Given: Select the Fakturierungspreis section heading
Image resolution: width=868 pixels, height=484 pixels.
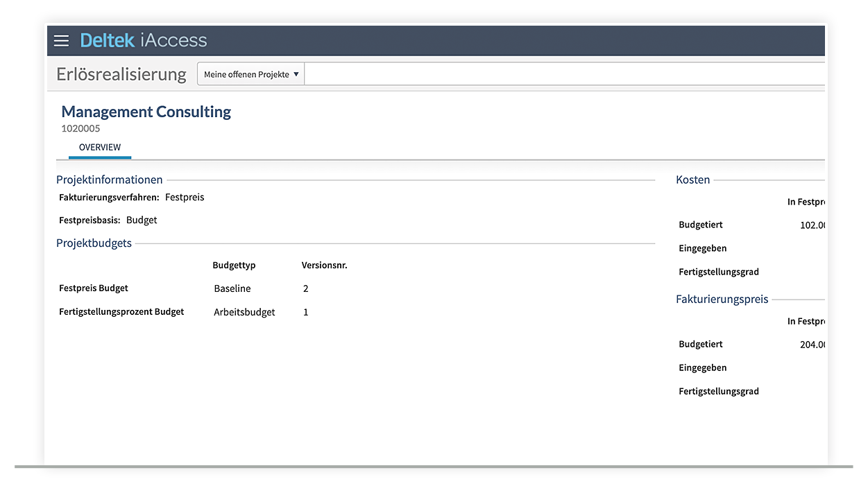Looking at the screenshot, I should tap(722, 299).
